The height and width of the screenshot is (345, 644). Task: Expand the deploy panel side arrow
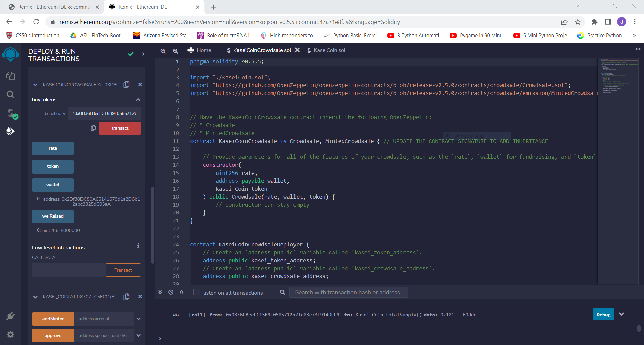(143, 54)
